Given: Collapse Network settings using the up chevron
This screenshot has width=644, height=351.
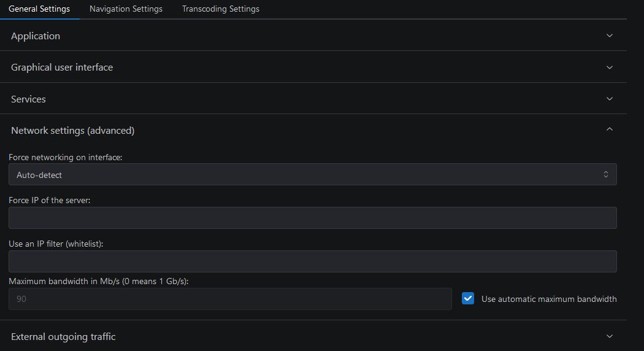Looking at the screenshot, I should pyautogui.click(x=610, y=129).
